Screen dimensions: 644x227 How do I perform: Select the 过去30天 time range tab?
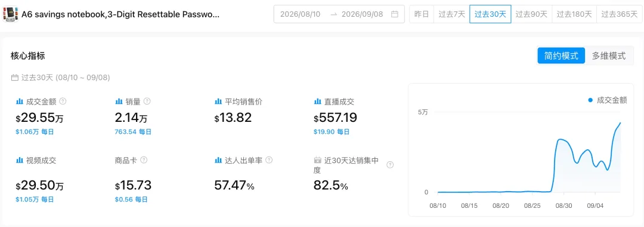[490, 14]
